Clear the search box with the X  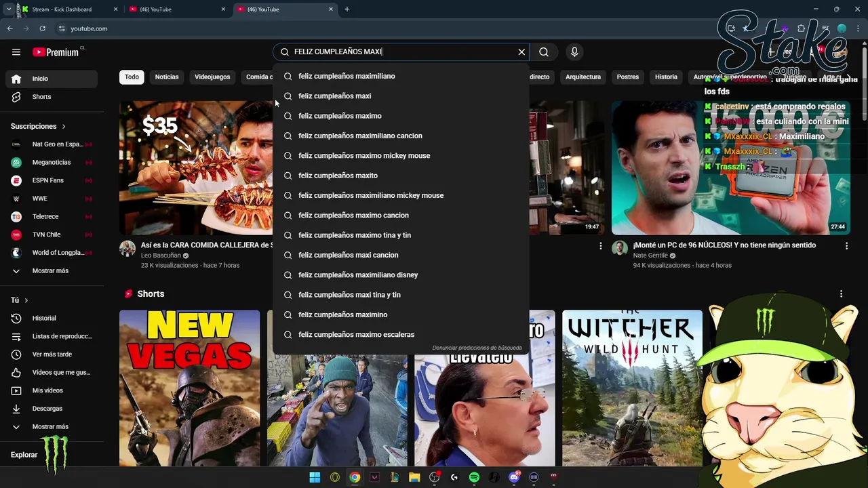(521, 52)
